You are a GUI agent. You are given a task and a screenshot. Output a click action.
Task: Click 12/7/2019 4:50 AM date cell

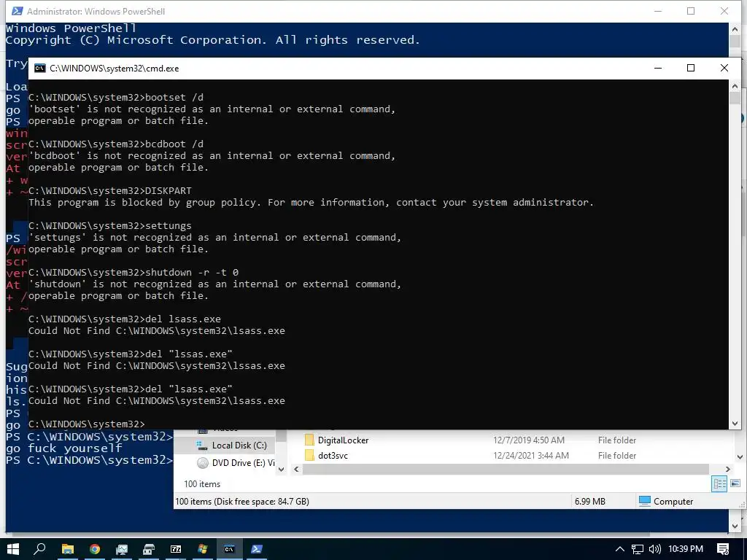click(x=529, y=440)
